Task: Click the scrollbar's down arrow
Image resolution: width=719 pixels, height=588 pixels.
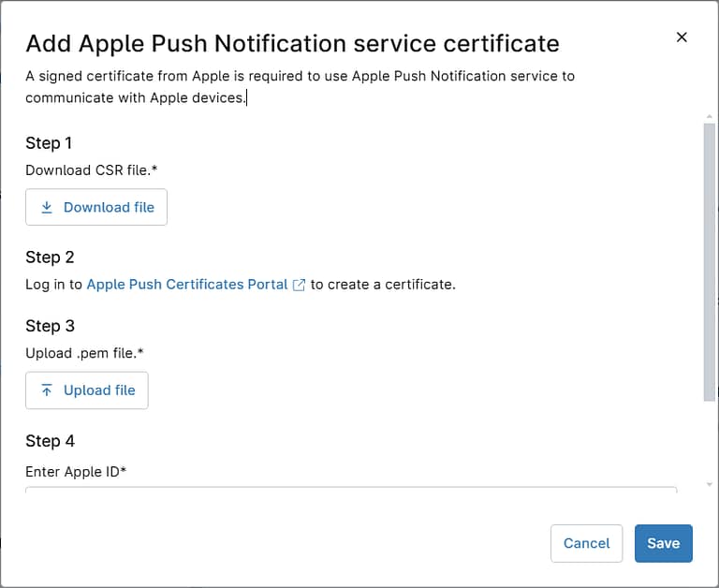Action: 709,484
